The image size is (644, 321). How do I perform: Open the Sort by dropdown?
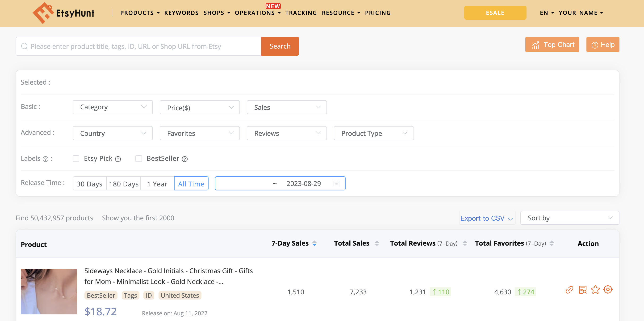[x=569, y=218]
